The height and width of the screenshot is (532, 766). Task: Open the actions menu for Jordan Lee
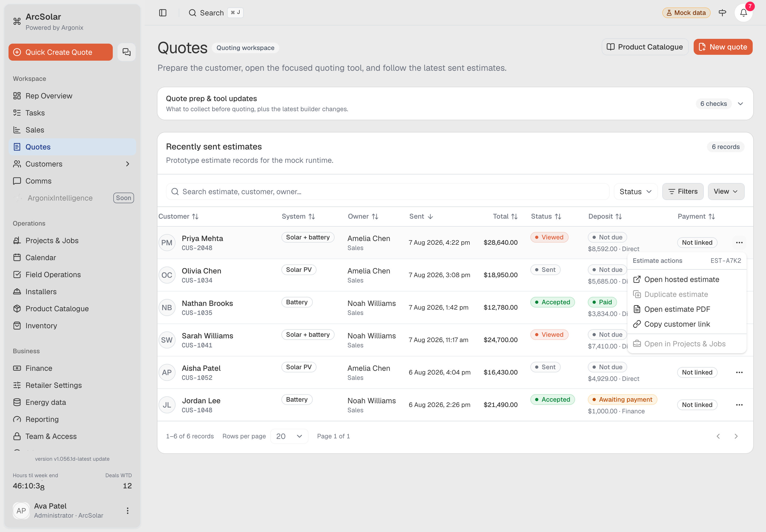pos(739,405)
